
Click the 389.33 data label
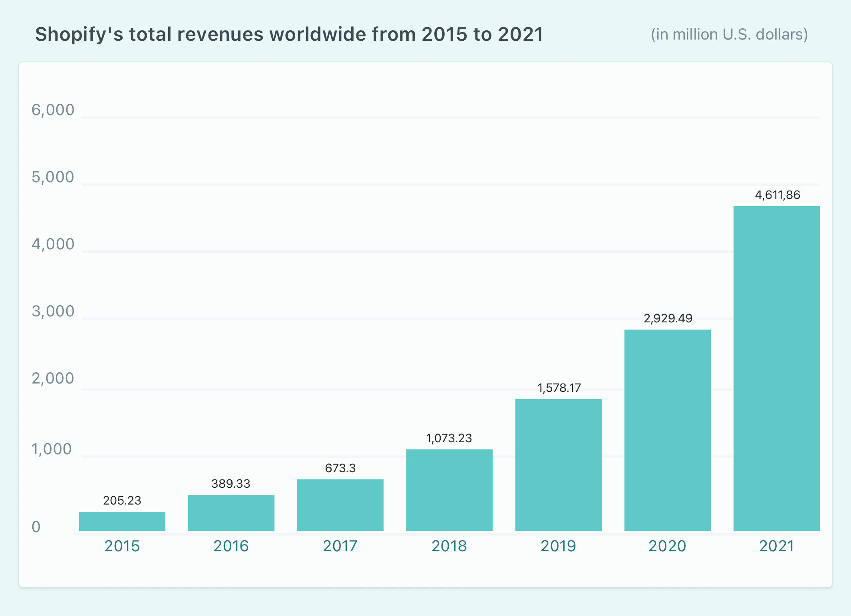click(x=231, y=484)
